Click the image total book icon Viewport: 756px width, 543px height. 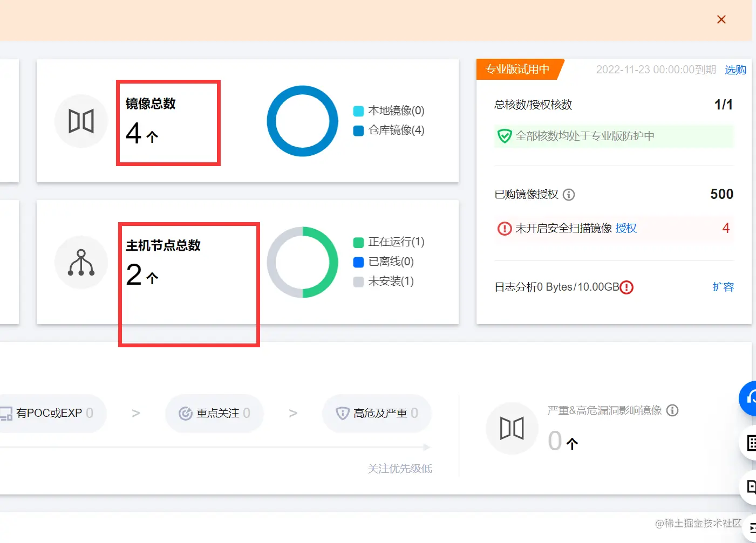81,121
